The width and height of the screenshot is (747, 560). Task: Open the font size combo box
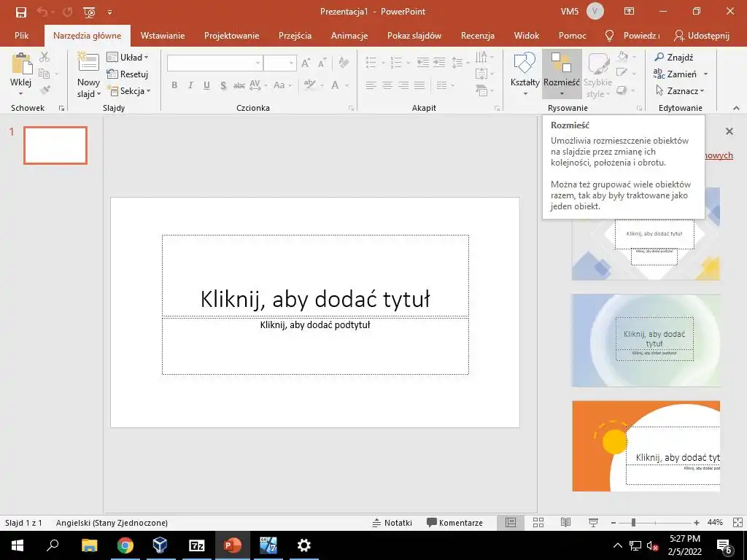[280, 63]
